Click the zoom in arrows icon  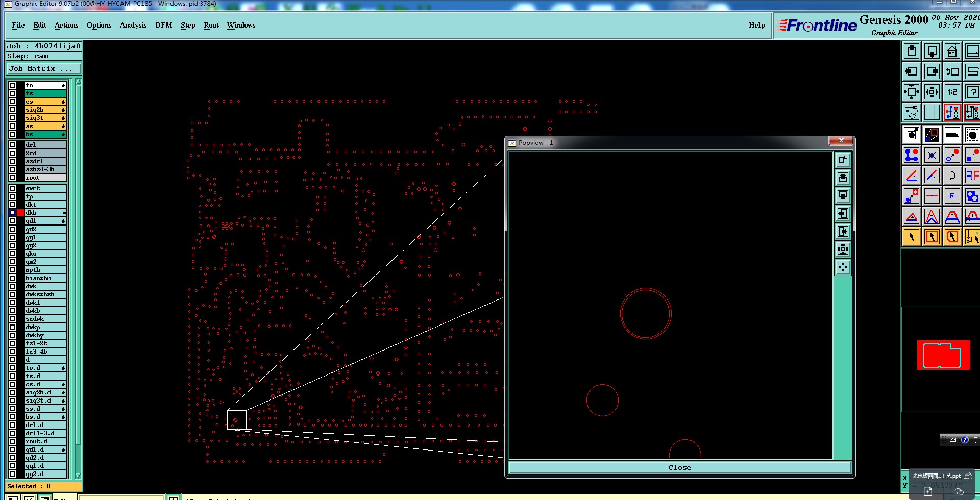tap(912, 92)
